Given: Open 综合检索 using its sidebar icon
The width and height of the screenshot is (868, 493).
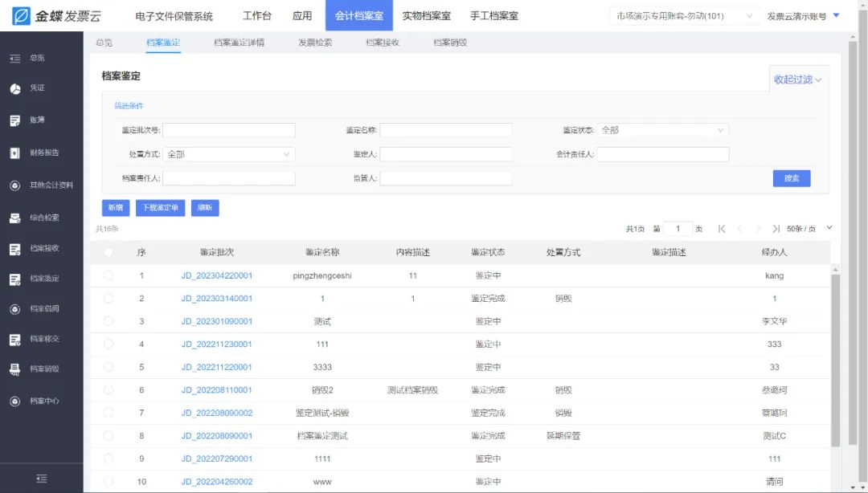Looking at the screenshot, I should 15,218.
